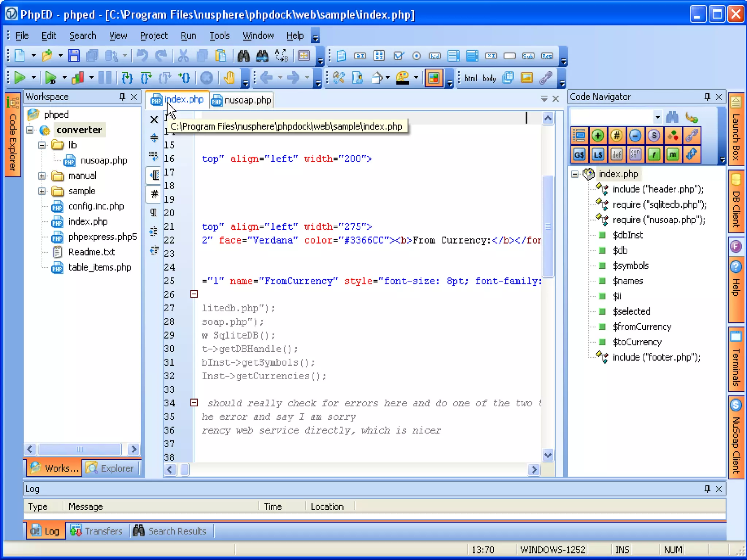This screenshot has height=560, width=747.
Task: Click the green Run play button
Action: pos(20,77)
